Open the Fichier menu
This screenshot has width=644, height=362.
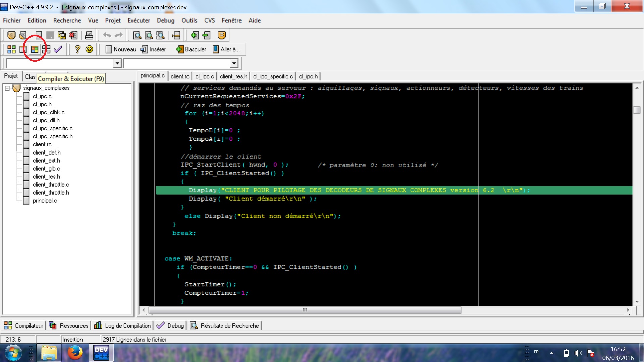click(12, 20)
